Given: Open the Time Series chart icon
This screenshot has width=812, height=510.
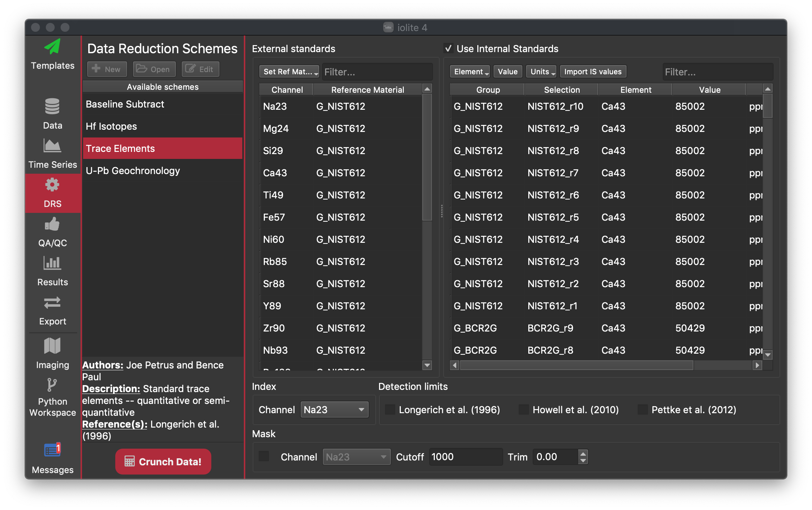Looking at the screenshot, I should [x=52, y=146].
